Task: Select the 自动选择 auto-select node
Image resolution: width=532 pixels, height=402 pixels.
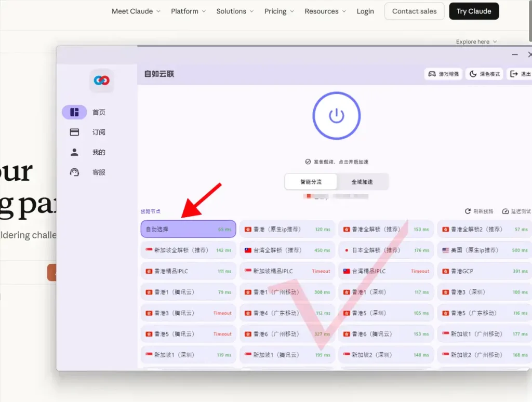Action: (x=188, y=229)
